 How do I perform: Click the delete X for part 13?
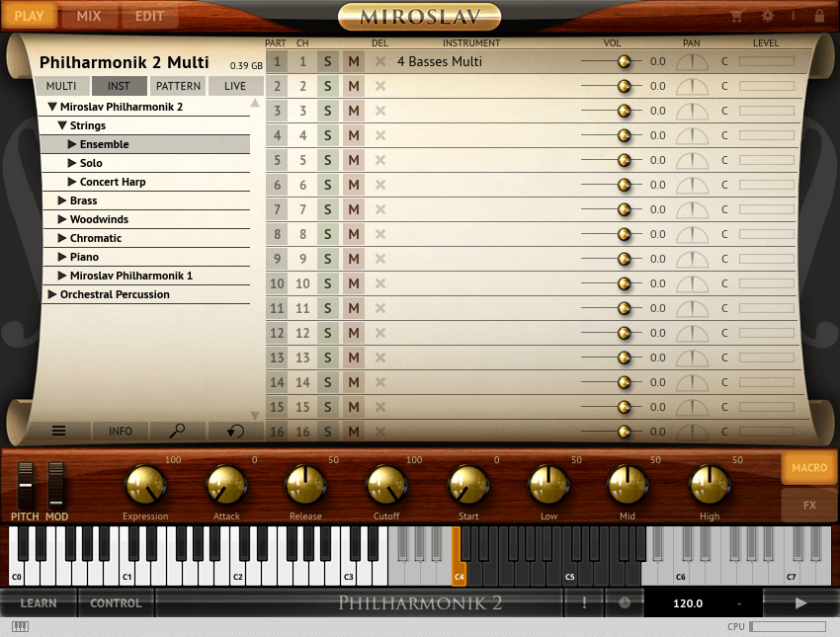click(380, 358)
